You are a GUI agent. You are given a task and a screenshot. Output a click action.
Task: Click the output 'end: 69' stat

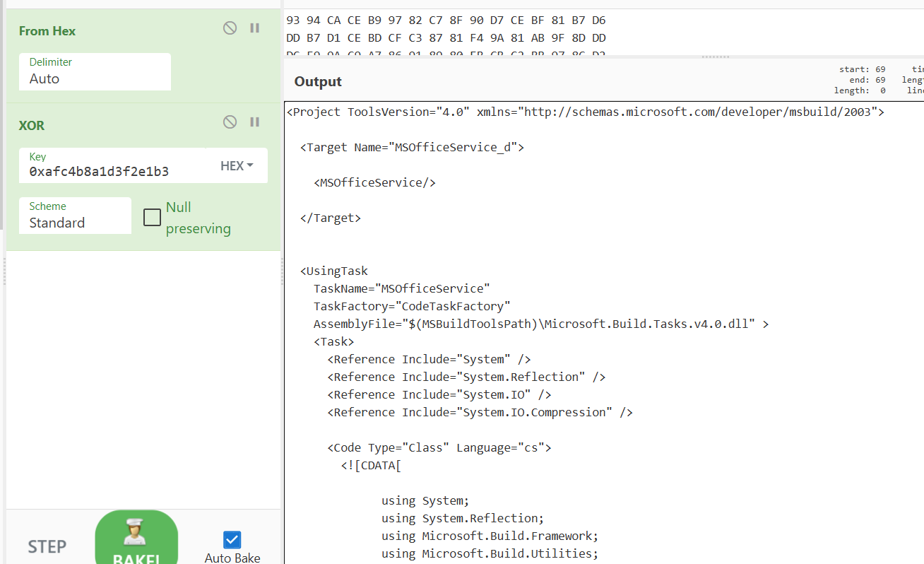867,80
